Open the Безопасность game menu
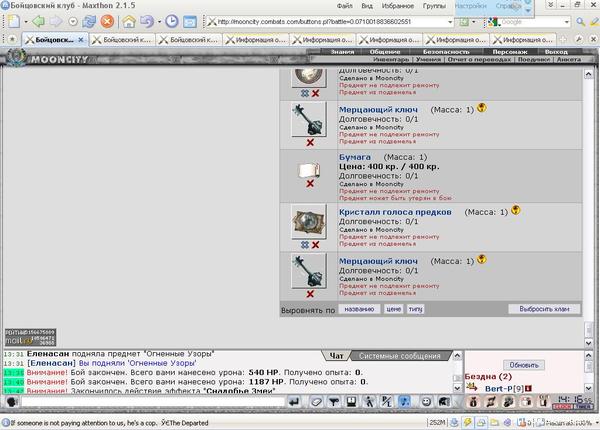 (x=446, y=52)
